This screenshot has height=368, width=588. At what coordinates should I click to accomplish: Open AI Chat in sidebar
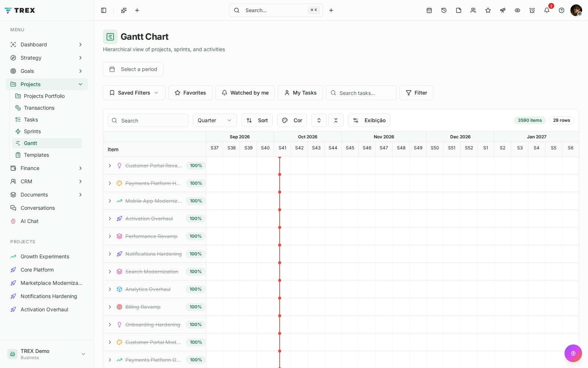pyautogui.click(x=47, y=221)
